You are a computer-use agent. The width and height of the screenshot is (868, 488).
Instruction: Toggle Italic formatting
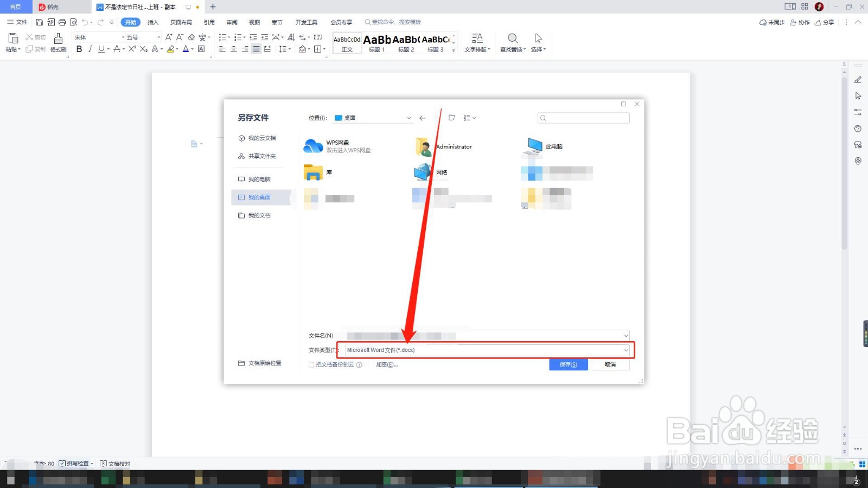(90, 49)
